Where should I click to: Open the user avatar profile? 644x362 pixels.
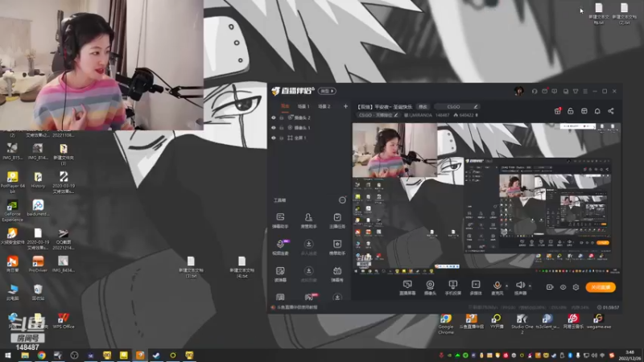tap(518, 91)
